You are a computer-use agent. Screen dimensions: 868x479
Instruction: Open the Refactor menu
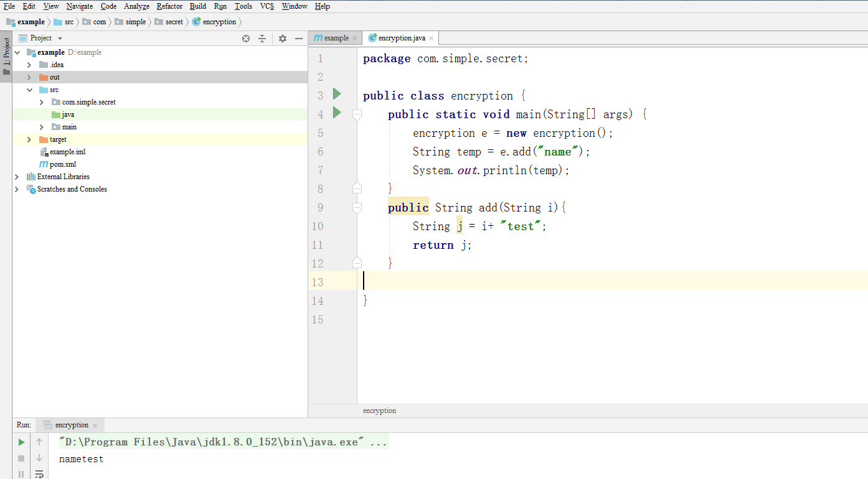coord(169,6)
